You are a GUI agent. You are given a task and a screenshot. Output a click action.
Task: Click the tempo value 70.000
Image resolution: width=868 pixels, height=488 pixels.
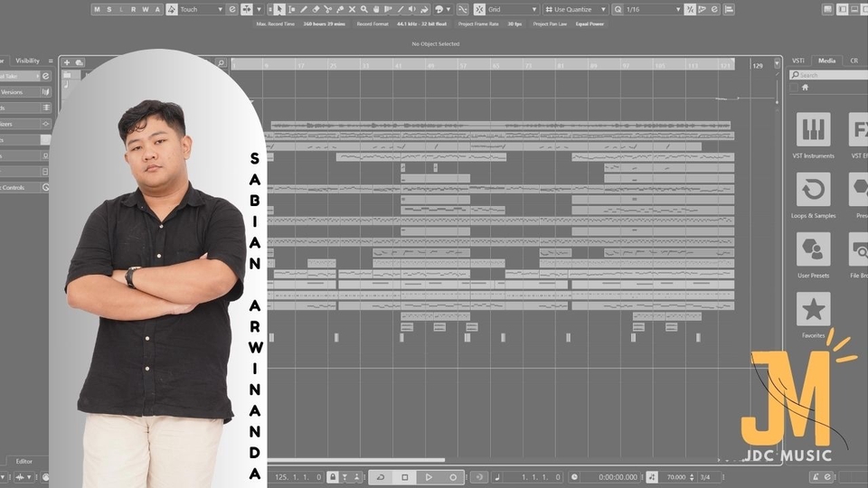coord(676,477)
